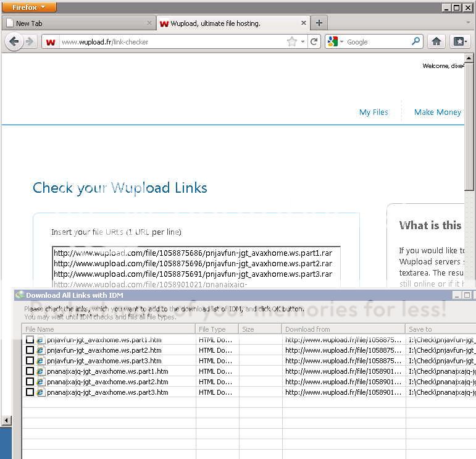Close the Wupload tab

point(304,23)
